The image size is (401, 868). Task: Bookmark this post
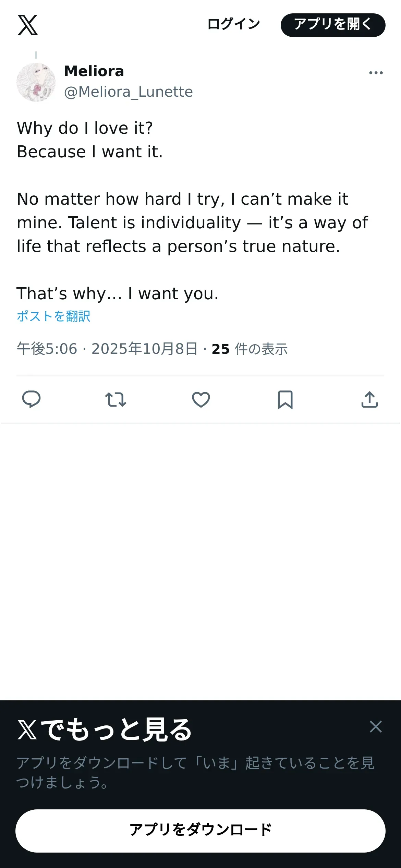285,400
